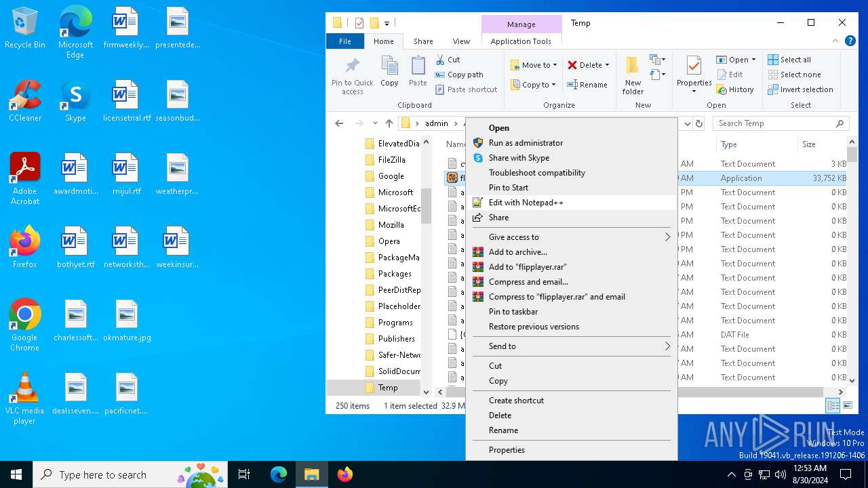868x488 pixels.
Task: Select VLC media player shortcut
Action: click(x=25, y=399)
